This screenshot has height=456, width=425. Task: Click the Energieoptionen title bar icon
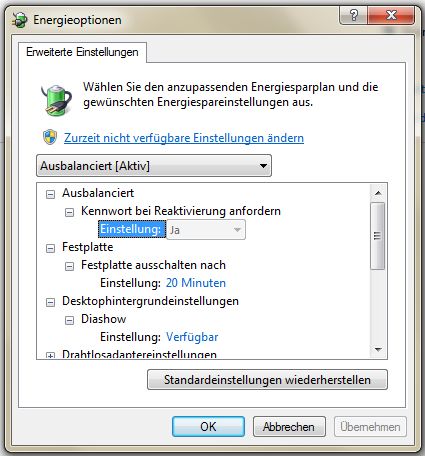coord(19,20)
